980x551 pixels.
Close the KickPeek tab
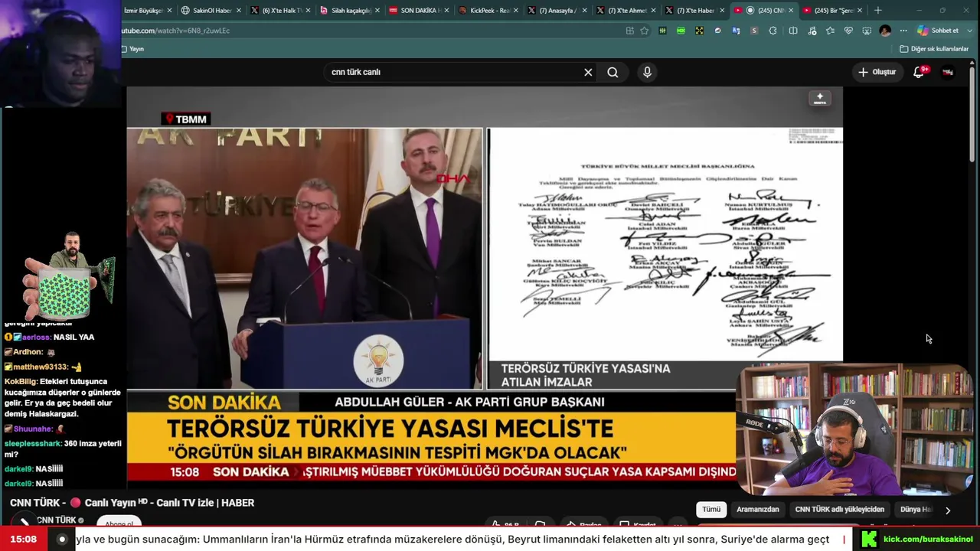click(x=516, y=11)
